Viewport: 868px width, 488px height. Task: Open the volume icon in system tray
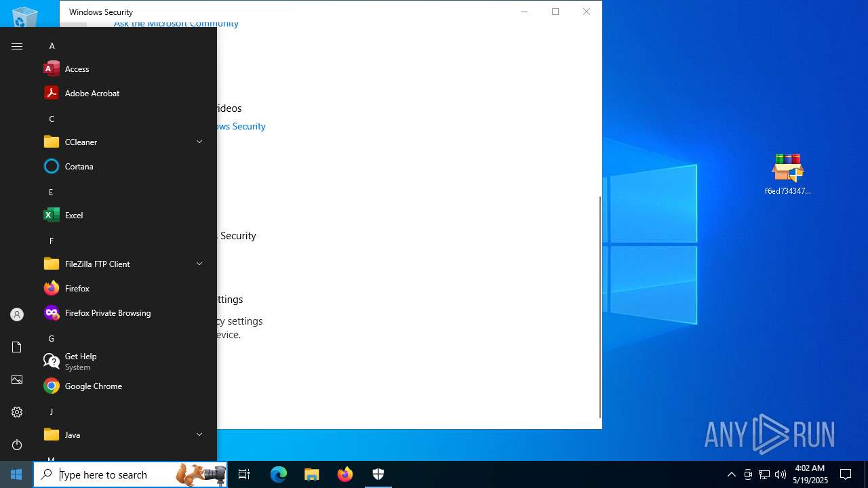coord(781,474)
